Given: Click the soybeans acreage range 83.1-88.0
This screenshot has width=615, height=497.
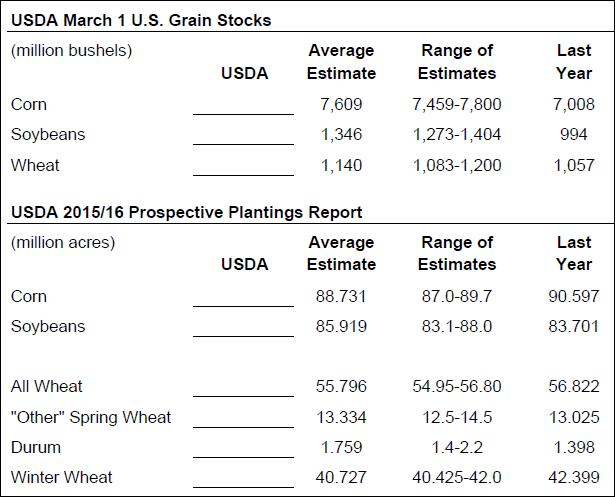Looking at the screenshot, I should point(457,326).
